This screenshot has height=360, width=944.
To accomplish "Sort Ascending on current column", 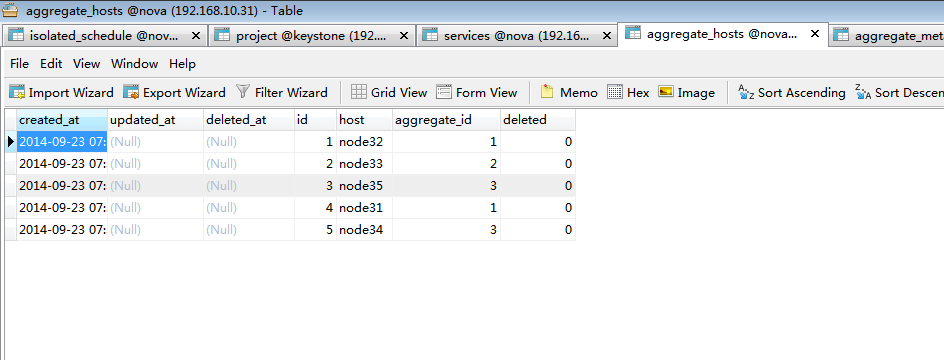I will pos(792,93).
